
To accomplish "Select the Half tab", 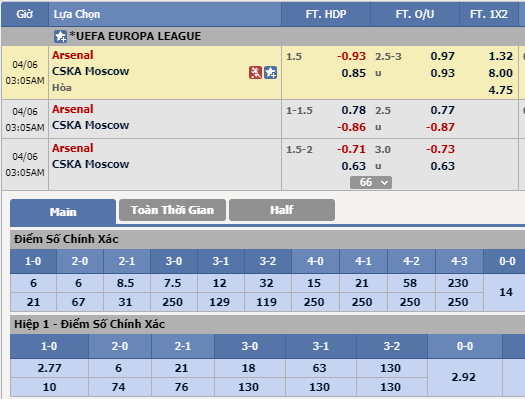I will click(282, 210).
